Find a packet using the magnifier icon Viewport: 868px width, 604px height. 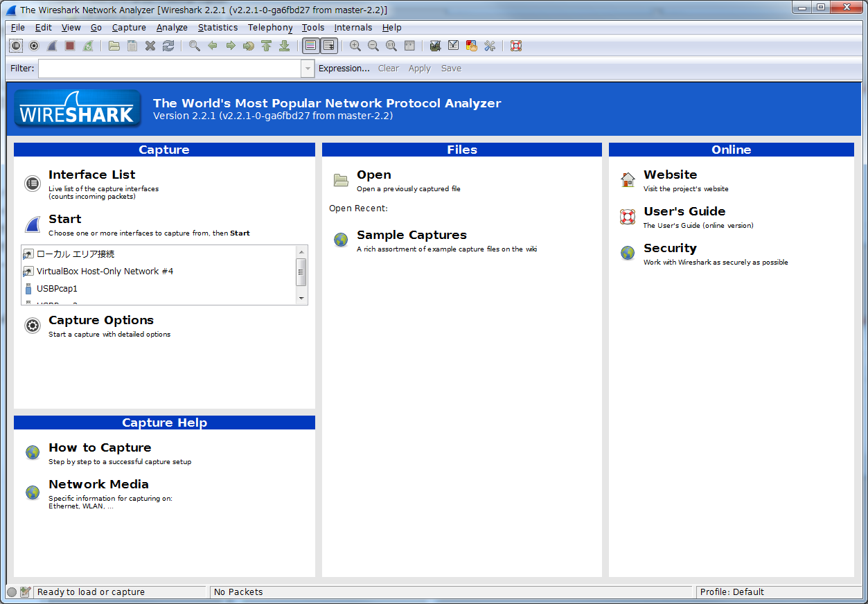click(195, 46)
